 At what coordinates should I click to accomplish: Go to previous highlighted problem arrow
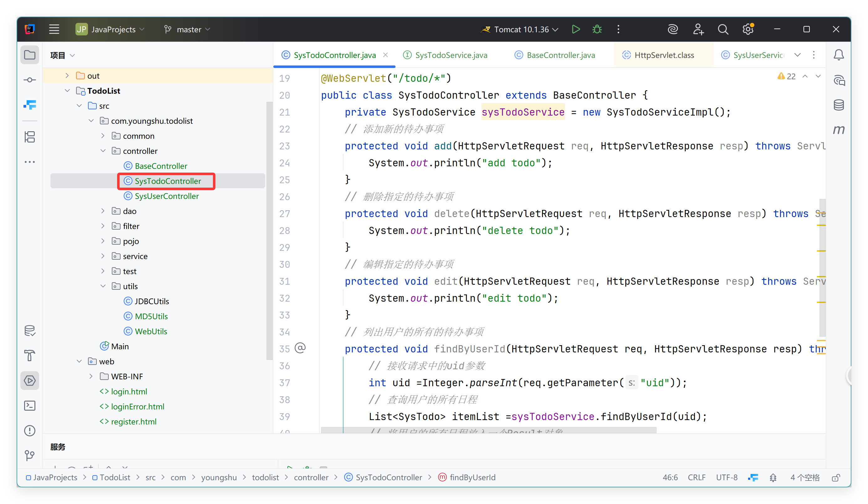point(805,76)
